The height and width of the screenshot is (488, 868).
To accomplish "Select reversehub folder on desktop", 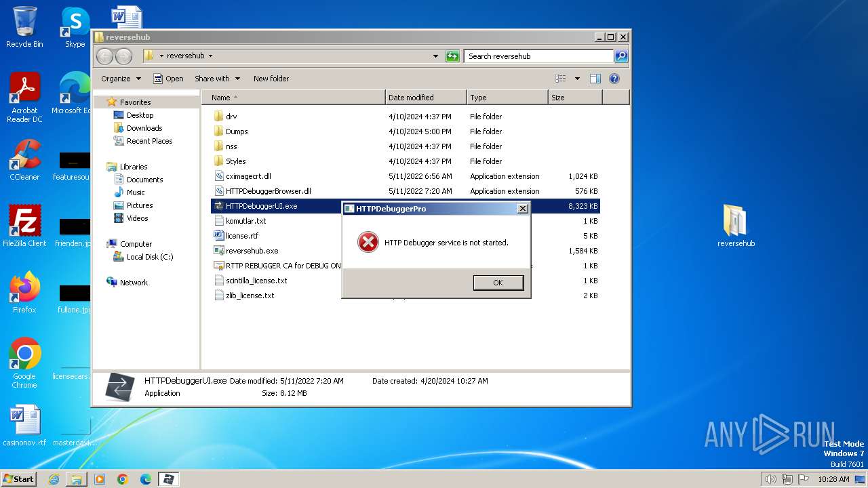I will (x=736, y=226).
